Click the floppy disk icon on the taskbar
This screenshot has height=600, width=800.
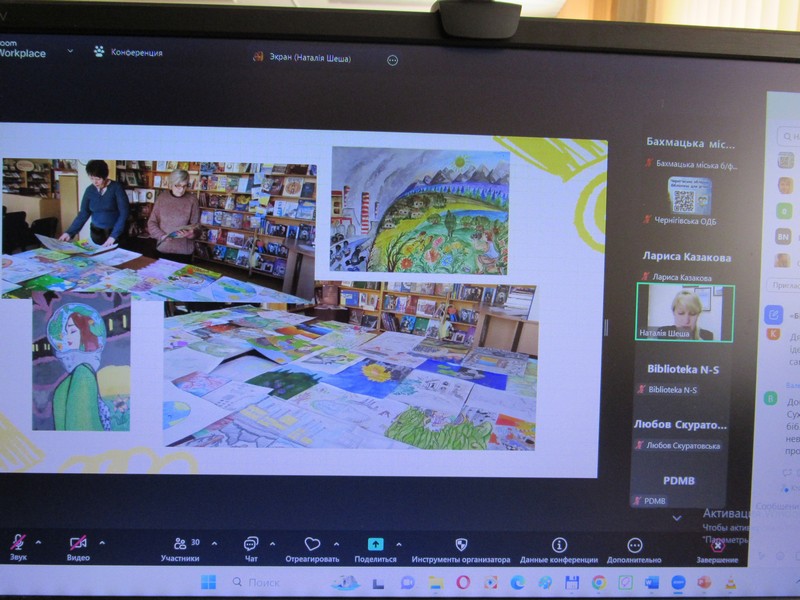572,582
